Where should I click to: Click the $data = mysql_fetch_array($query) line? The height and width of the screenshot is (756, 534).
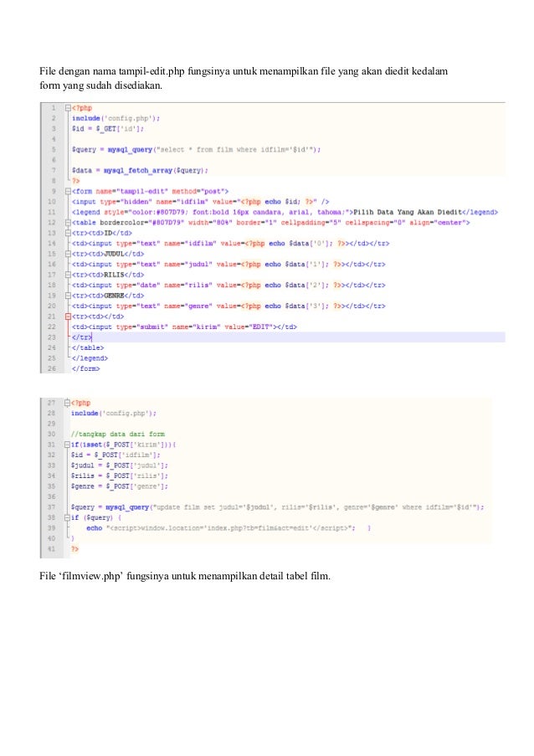pyautogui.click(x=140, y=171)
